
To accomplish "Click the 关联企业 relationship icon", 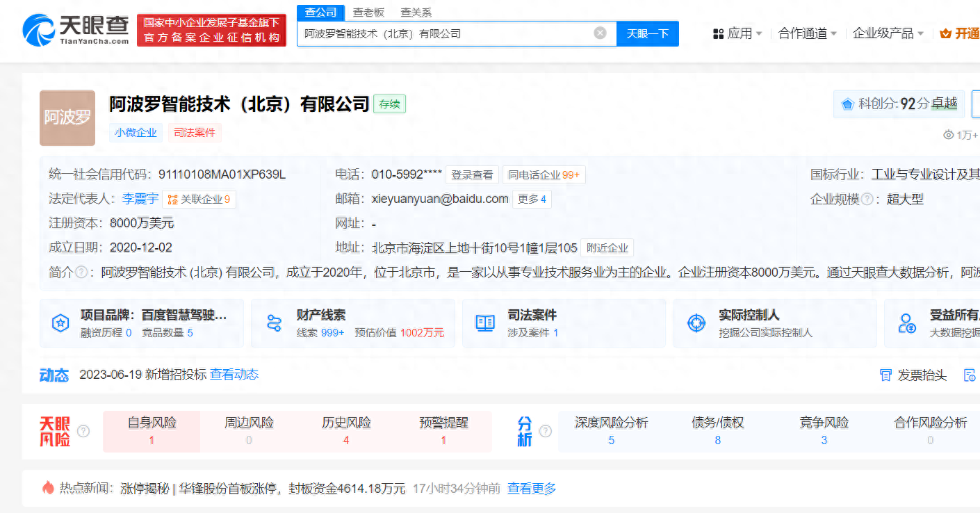I will [x=172, y=199].
